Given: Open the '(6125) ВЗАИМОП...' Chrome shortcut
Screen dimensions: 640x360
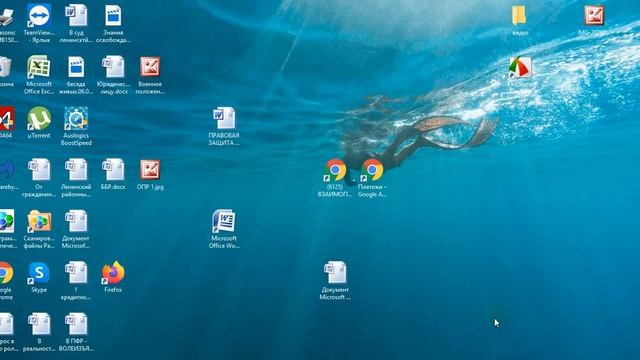Looking at the screenshot, I should [335, 170].
